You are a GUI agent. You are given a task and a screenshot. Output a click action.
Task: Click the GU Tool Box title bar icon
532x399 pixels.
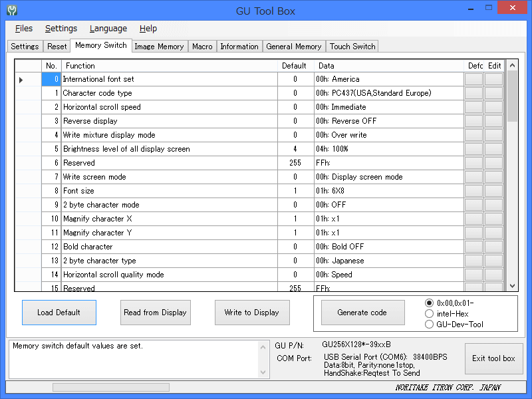(11, 11)
